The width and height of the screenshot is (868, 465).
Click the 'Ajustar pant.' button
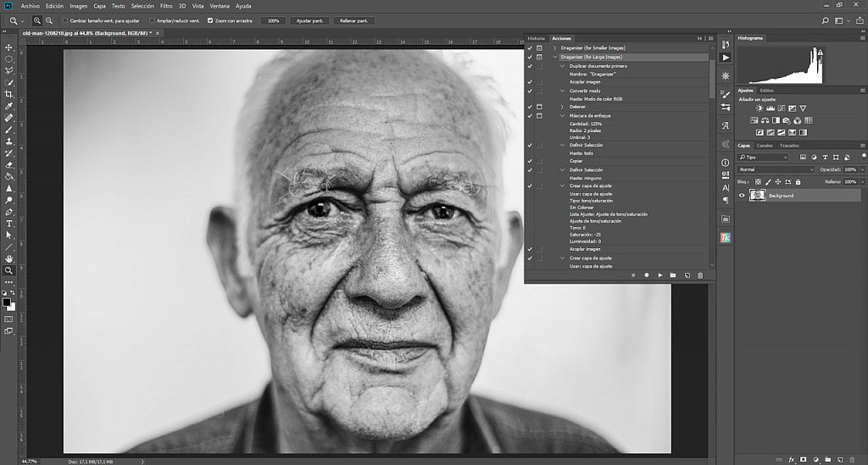pos(310,19)
